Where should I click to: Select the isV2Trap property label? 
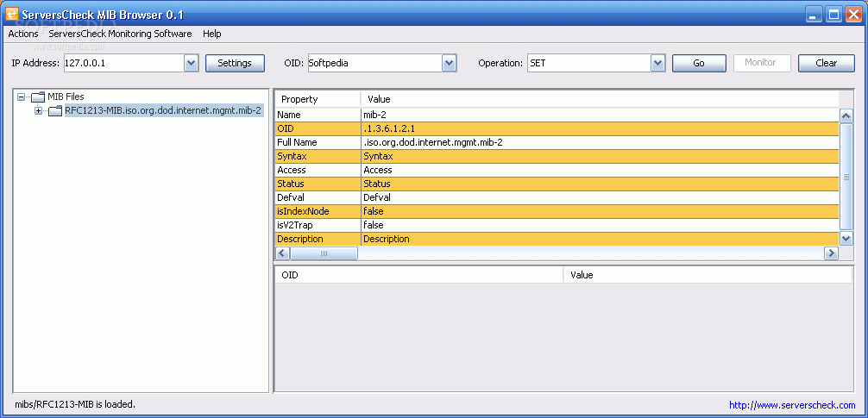[x=318, y=226]
